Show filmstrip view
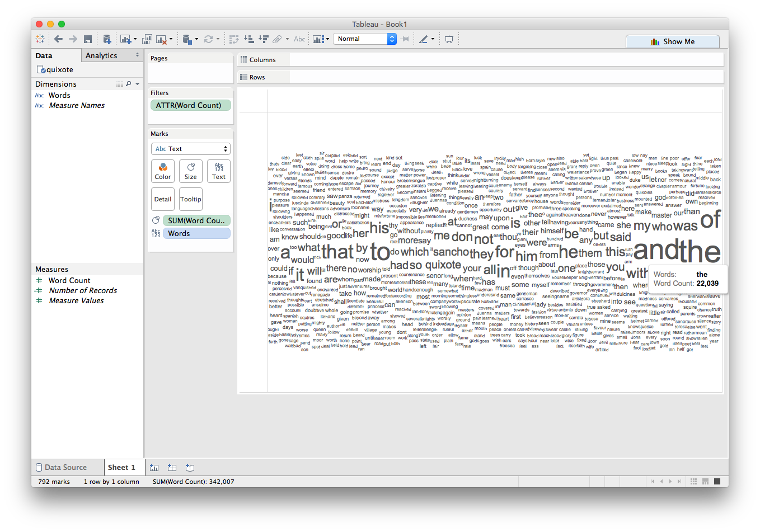This screenshot has height=532, width=760. [706, 481]
